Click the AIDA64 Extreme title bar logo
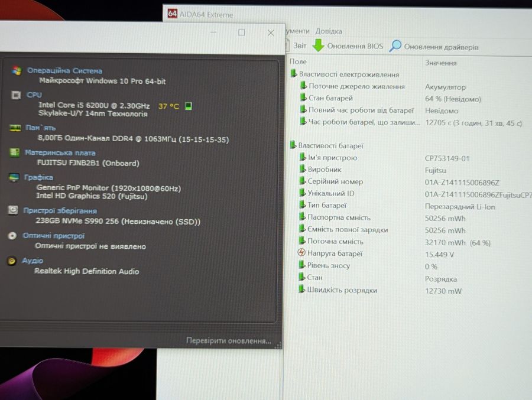532x400 pixels. click(173, 14)
